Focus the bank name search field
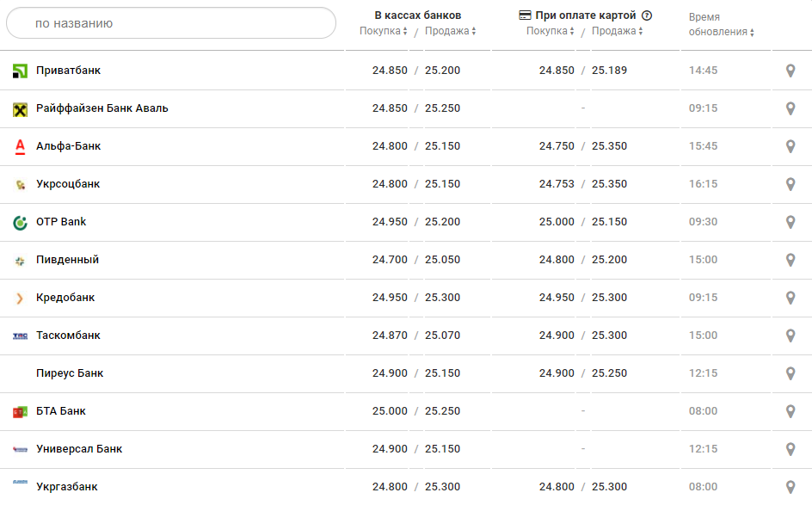This screenshot has height=505, width=812. (x=170, y=23)
